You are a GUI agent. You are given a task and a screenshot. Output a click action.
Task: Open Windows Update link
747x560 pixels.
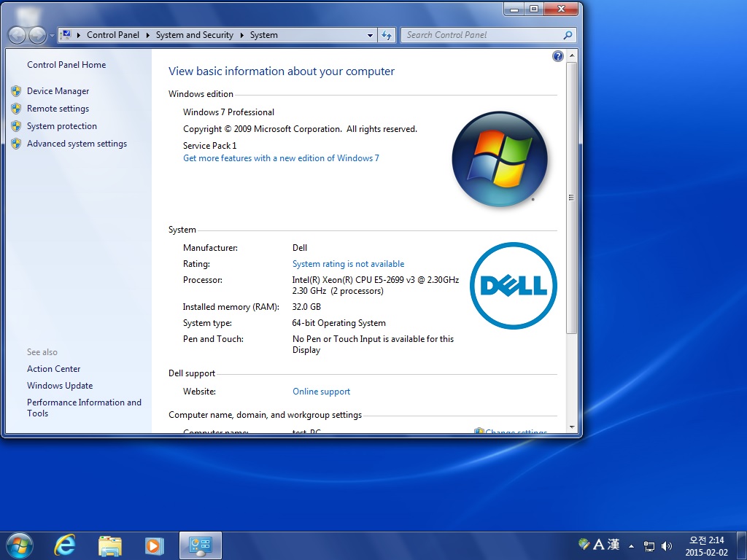[x=60, y=386]
